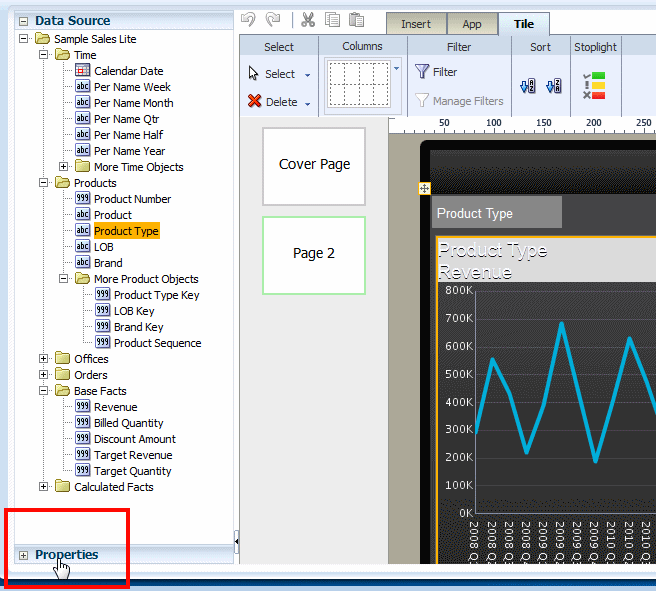The width and height of the screenshot is (656, 591).
Task: Select Billed Quantity measure
Action: click(128, 423)
